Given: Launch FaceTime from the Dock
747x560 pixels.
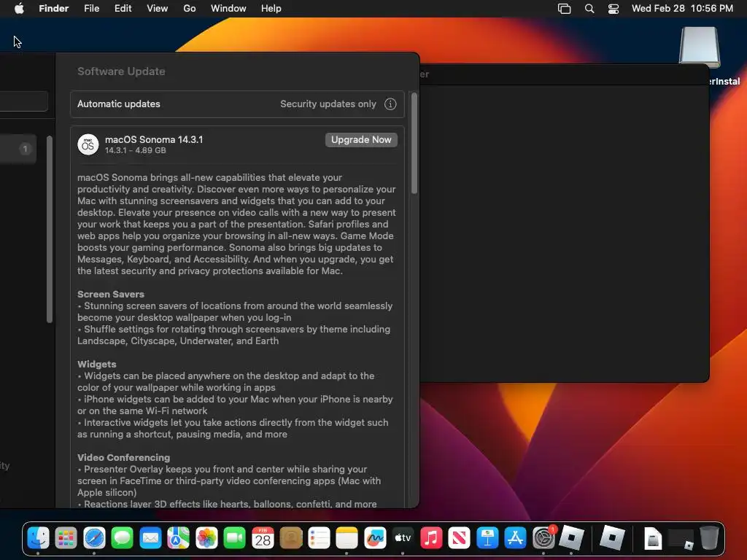Looking at the screenshot, I should point(235,538).
